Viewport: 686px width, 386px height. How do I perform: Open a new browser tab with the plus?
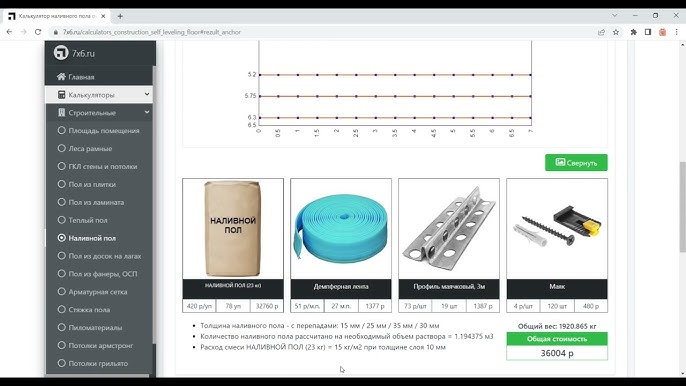[x=120, y=16]
